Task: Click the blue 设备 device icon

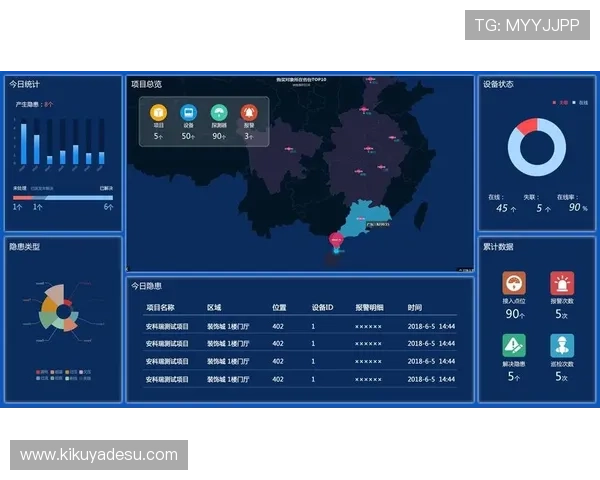Action: pos(188,113)
